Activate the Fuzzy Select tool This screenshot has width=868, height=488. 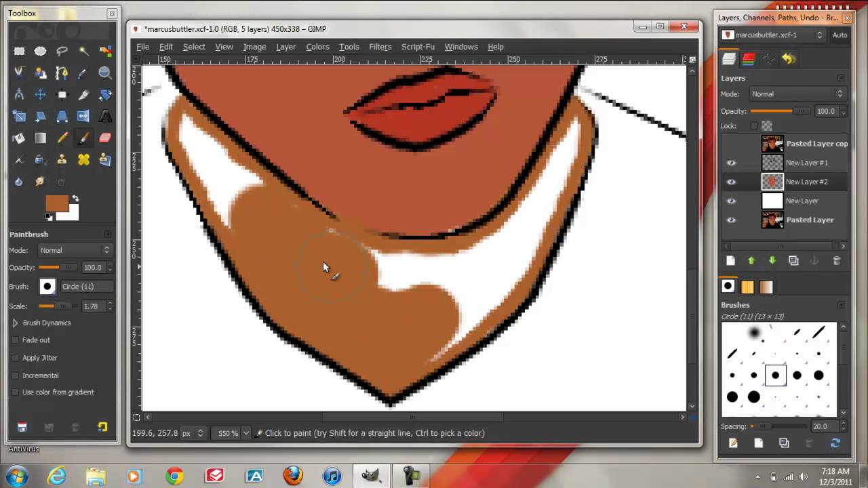click(x=84, y=51)
